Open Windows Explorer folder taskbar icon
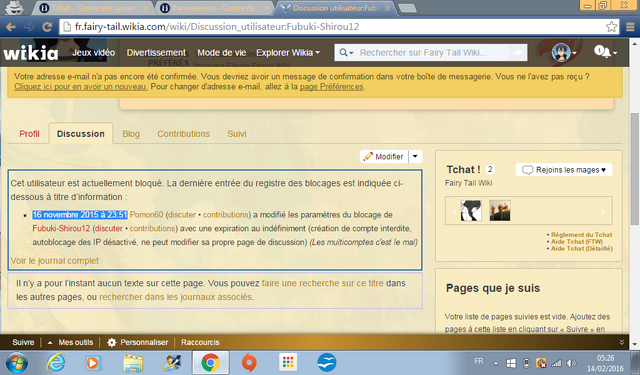This screenshot has height=375, width=640. (x=133, y=363)
